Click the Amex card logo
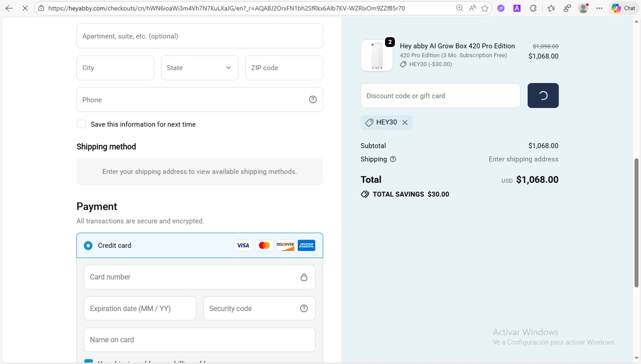 click(306, 245)
